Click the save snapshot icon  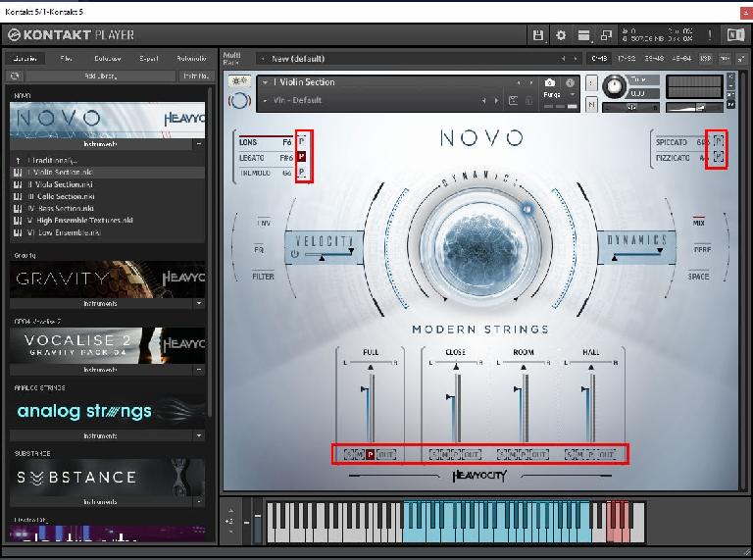(514, 100)
